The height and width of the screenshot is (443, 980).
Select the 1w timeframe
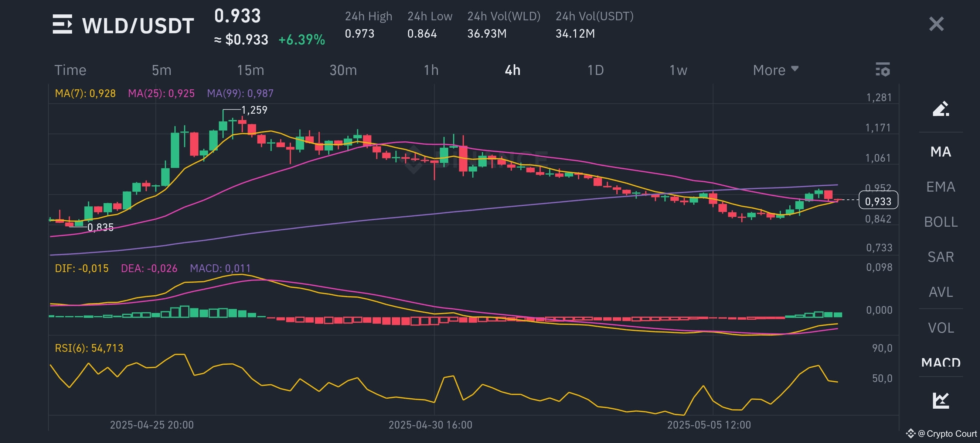click(678, 70)
